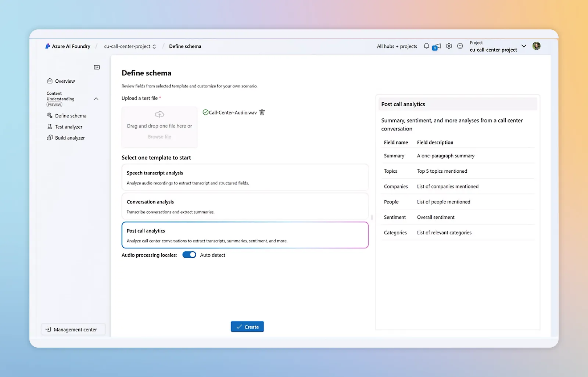Open the announcements megaphone icon
588x377 pixels.
[437, 47]
